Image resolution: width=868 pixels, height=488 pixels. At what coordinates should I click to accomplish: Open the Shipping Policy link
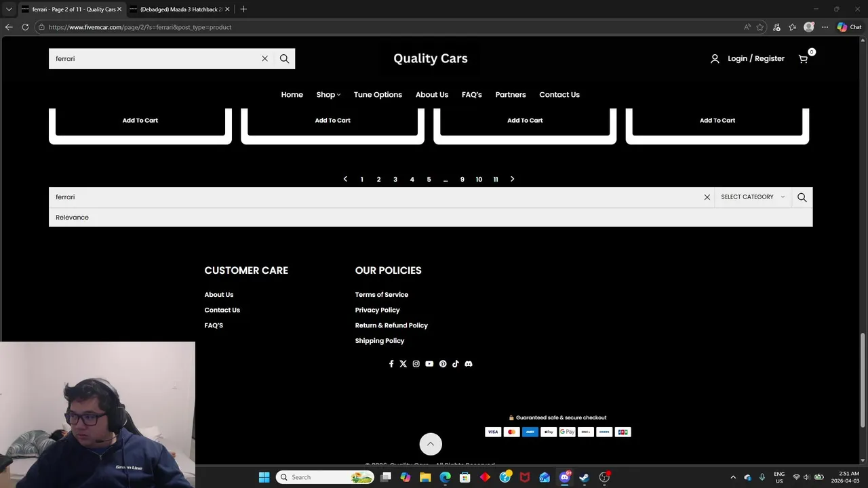pos(380,342)
